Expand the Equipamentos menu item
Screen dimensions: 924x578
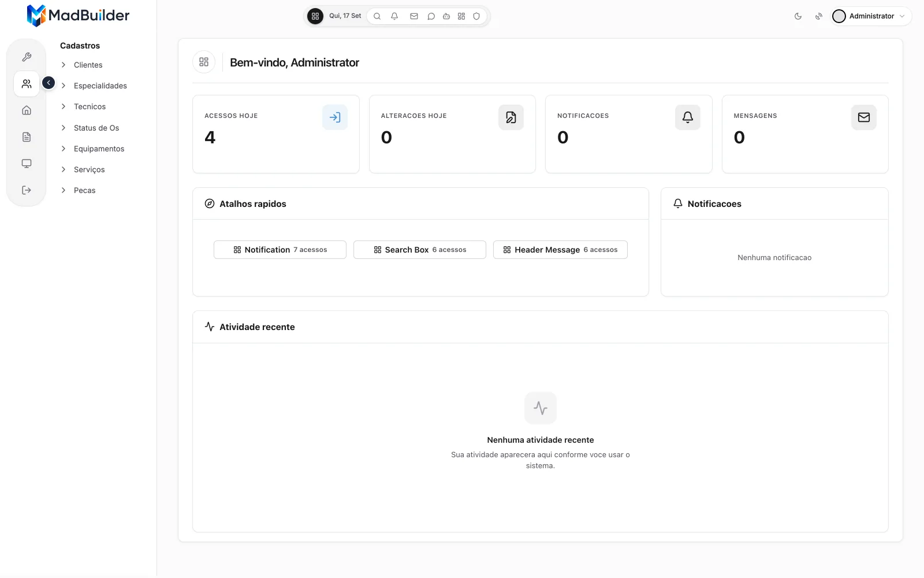tap(99, 149)
